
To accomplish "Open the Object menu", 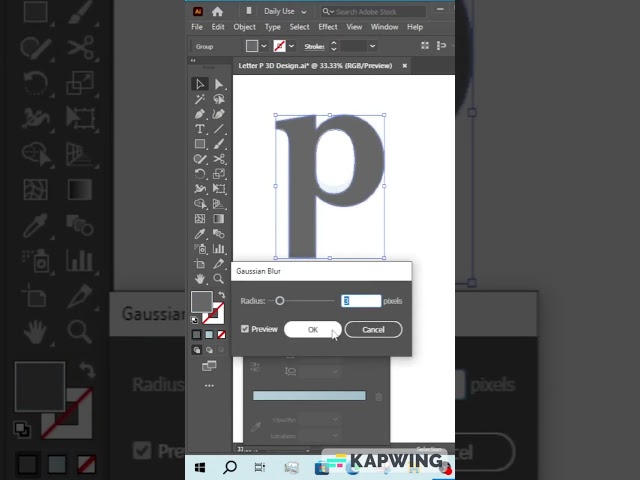I will [x=244, y=27].
